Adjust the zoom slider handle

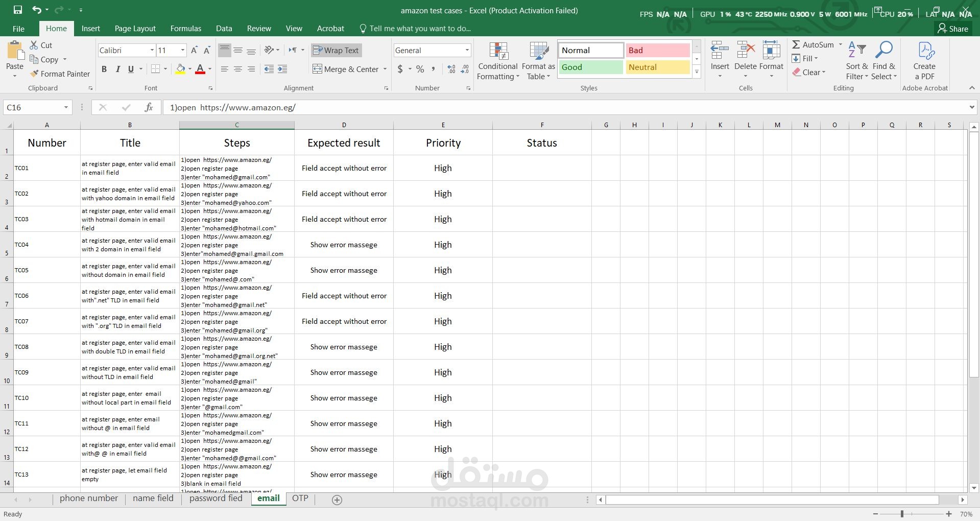click(902, 514)
